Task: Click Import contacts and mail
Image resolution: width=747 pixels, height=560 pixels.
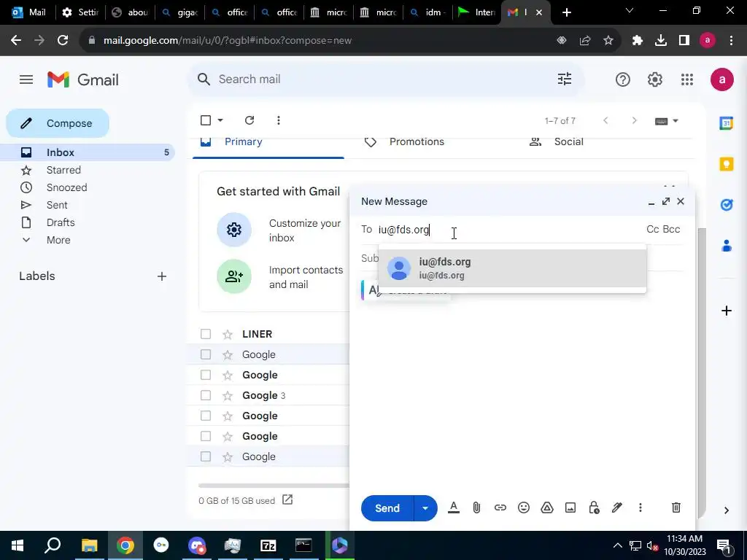Action: coord(306,277)
